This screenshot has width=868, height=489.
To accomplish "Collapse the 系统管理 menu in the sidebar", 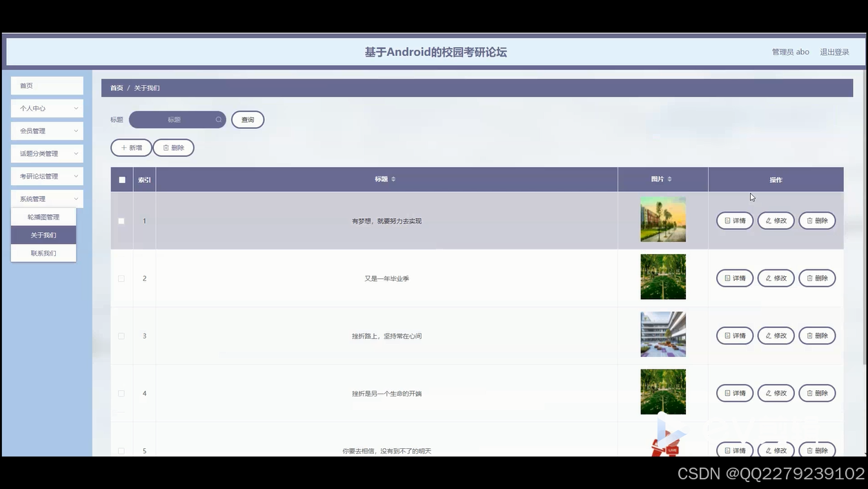I will pos(46,198).
